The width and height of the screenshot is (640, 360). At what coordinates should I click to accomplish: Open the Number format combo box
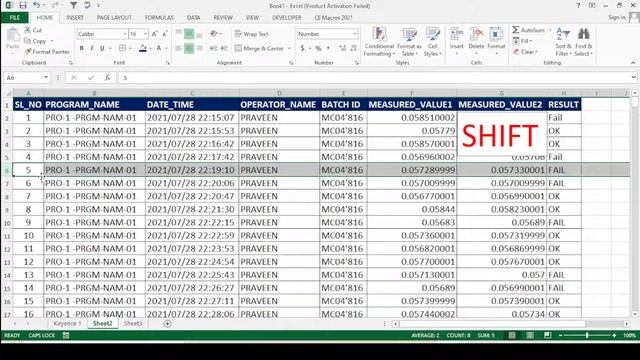click(x=327, y=34)
